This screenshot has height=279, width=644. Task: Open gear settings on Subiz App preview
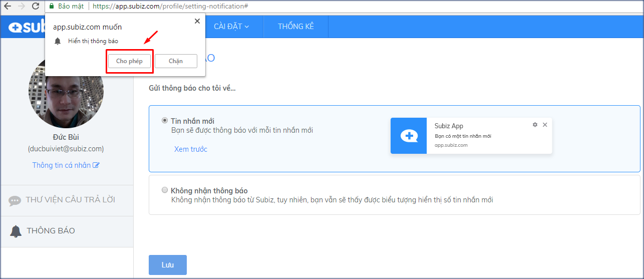click(535, 125)
